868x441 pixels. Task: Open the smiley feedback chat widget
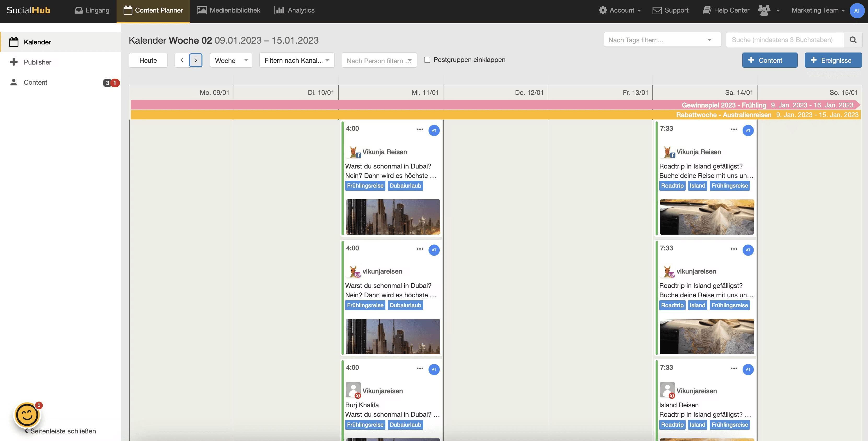pyautogui.click(x=27, y=415)
